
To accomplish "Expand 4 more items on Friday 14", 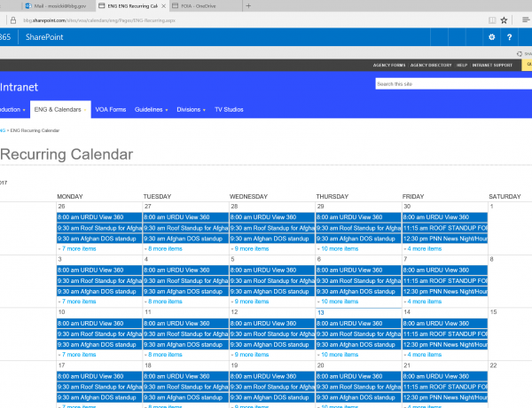I will [425, 355].
